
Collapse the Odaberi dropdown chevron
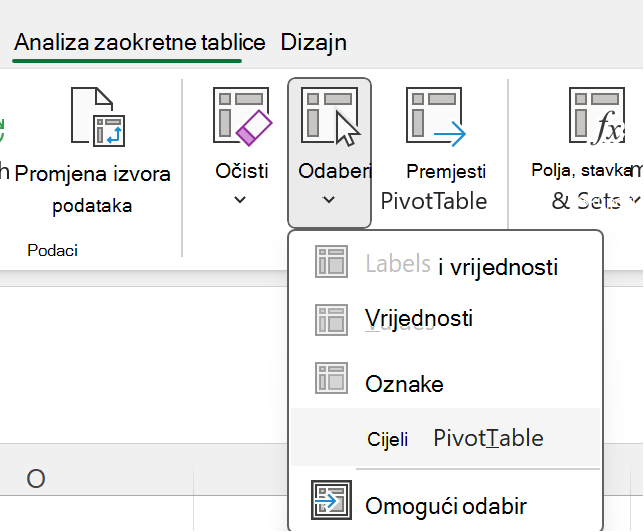[x=329, y=200]
